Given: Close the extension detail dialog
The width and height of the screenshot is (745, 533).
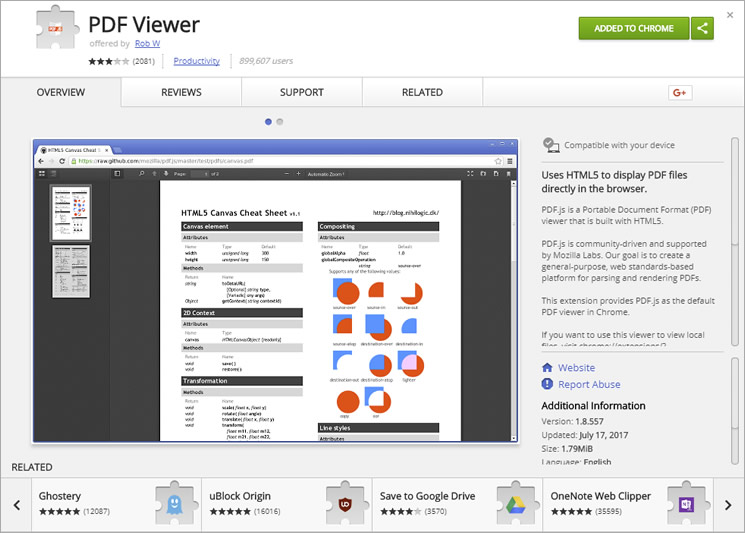Looking at the screenshot, I should pyautogui.click(x=730, y=15).
